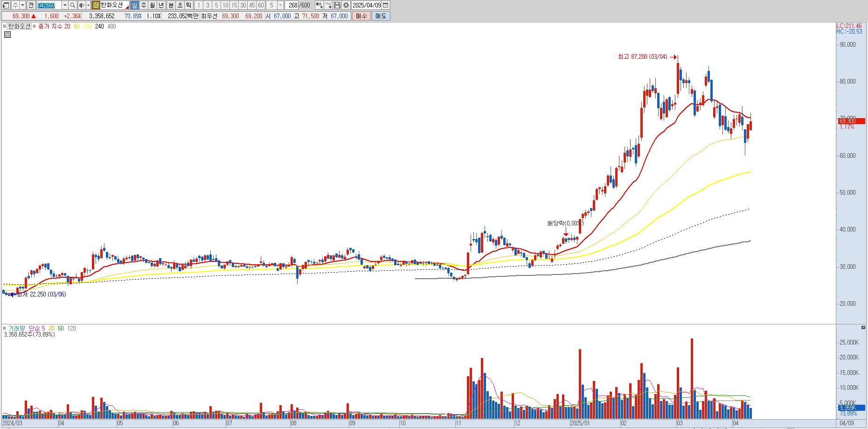Image resolution: width=868 pixels, height=429 pixels.
Task: Select the 15 interval button
Action: click(234, 5)
